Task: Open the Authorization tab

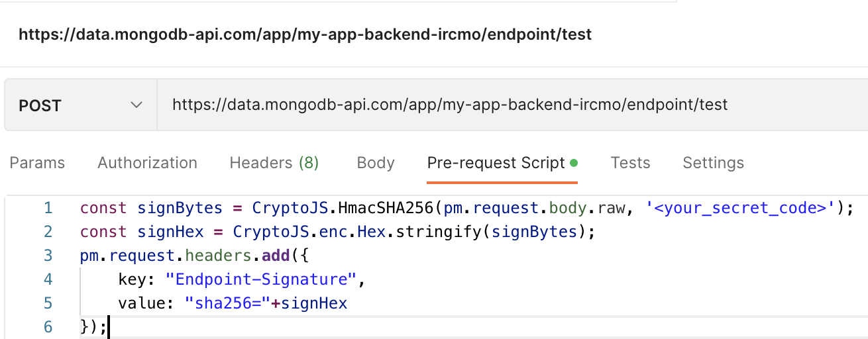Action: 148,163
